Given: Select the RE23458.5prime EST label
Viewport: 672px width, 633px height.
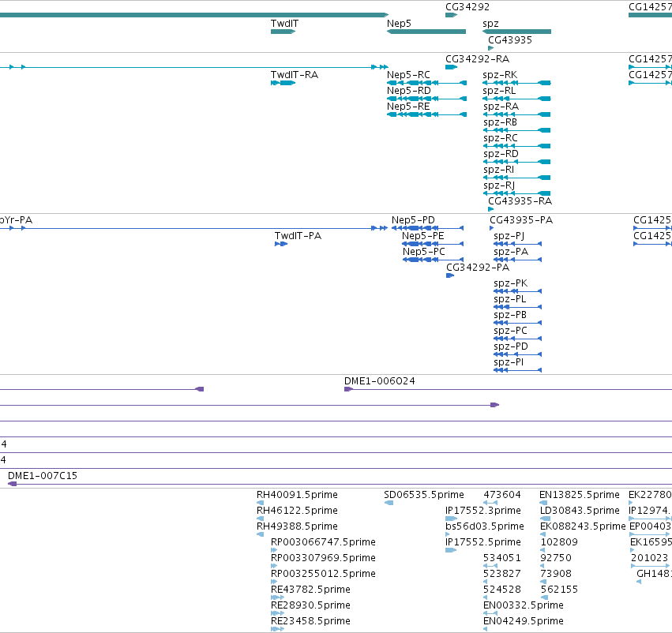Looking at the screenshot, I should [310, 622].
